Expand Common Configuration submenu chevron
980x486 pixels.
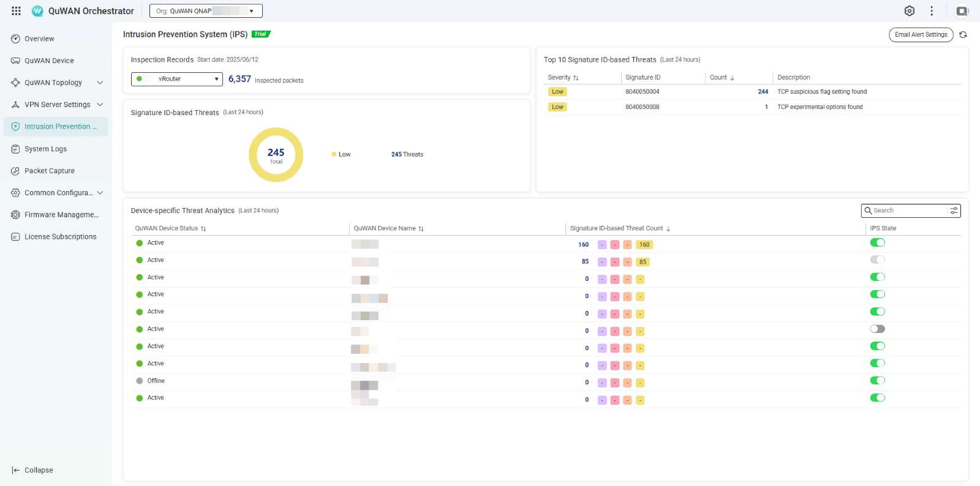(x=100, y=193)
